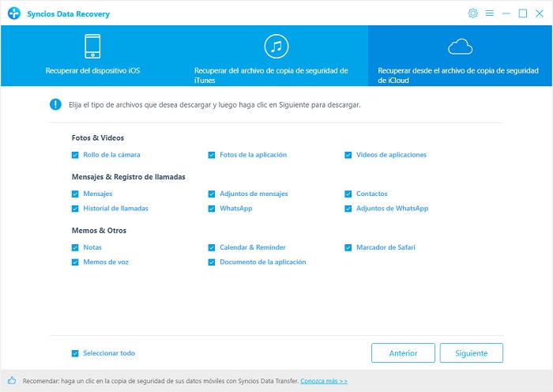Click Mensajes & Registro de llamadas heading

(x=128, y=177)
